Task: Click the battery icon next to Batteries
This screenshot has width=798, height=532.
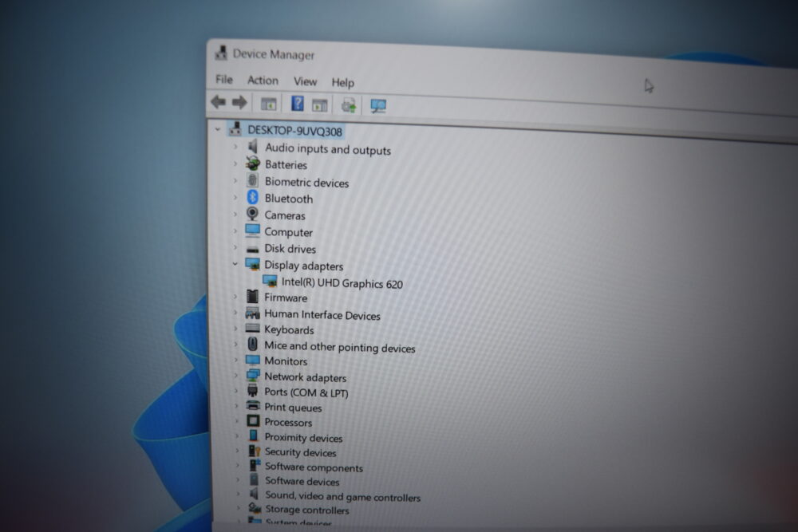Action: click(253, 164)
